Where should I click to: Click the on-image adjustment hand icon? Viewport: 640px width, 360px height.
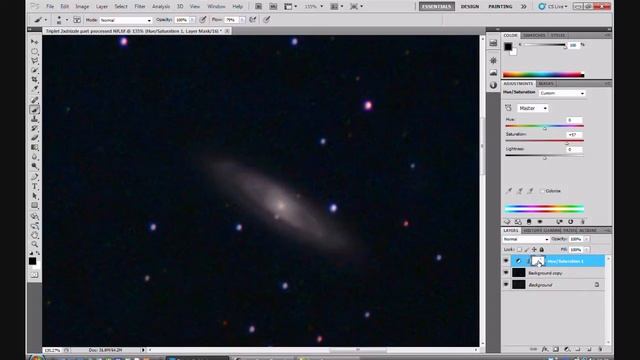(x=508, y=108)
